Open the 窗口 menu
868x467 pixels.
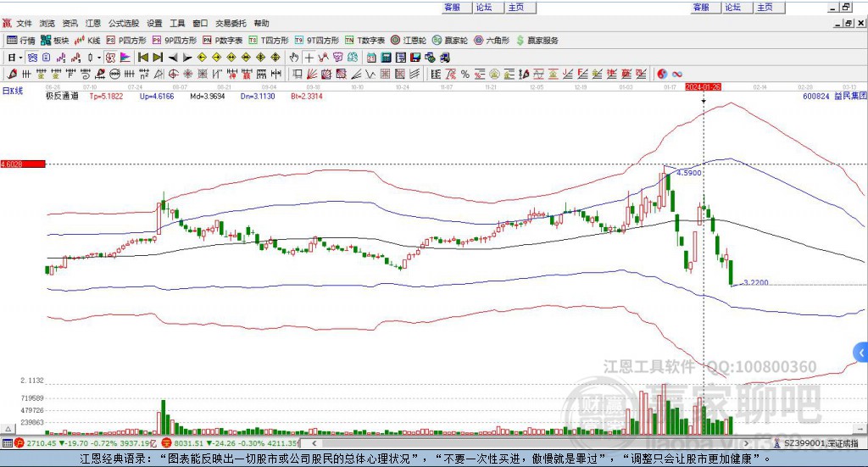coord(200,23)
